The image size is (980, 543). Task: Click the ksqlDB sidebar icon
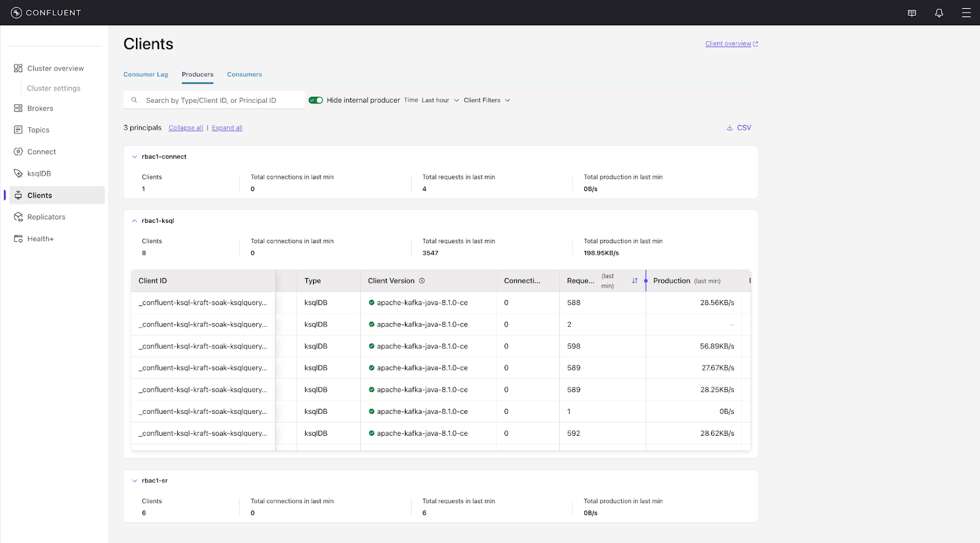[x=18, y=173]
